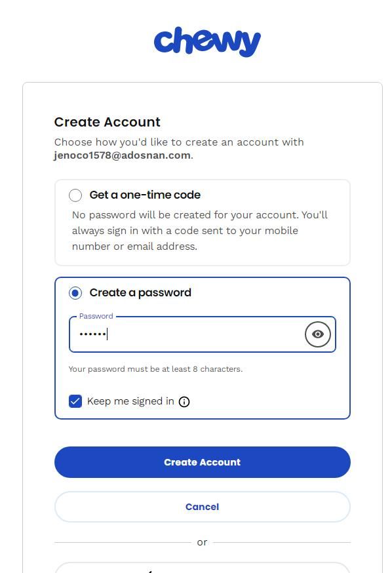Click the 'Keep me signed in' label text
Image resolution: width=392 pixels, height=573 pixels.
(130, 401)
